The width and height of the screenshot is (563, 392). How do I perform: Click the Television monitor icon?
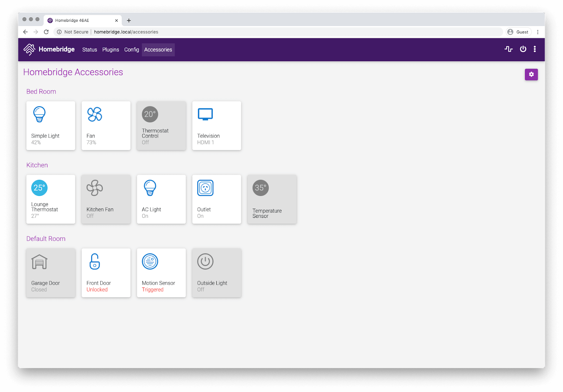click(205, 114)
